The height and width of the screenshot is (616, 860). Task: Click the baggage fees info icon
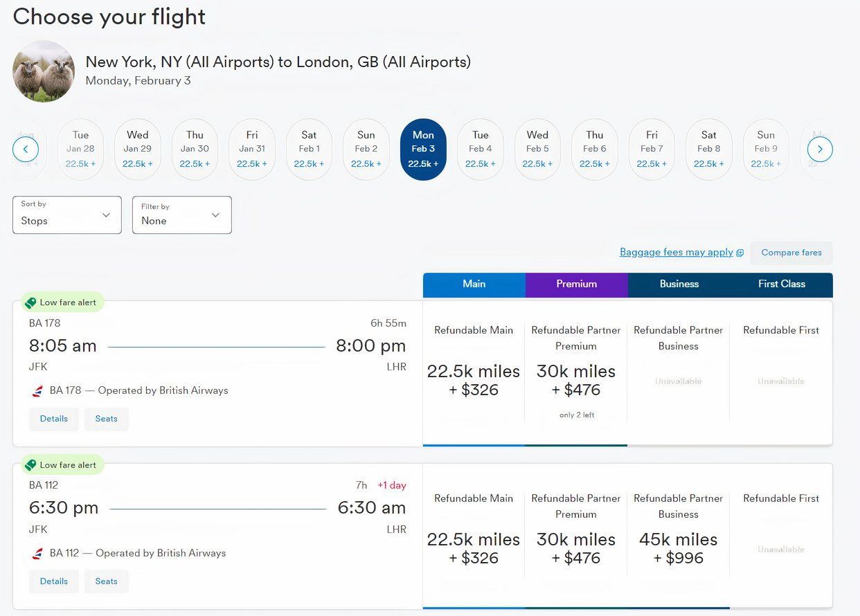tap(740, 253)
